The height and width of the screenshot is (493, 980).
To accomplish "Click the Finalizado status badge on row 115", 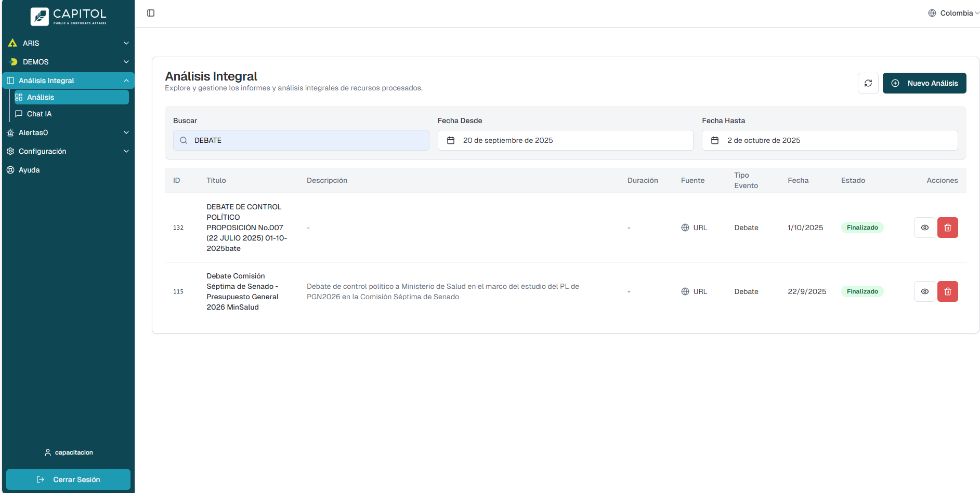I will click(x=862, y=291).
